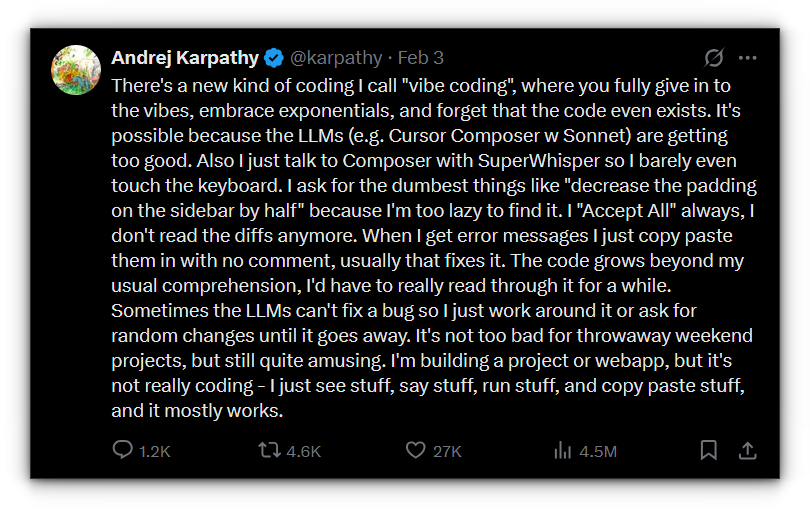Click the 27K likes count

point(447,452)
